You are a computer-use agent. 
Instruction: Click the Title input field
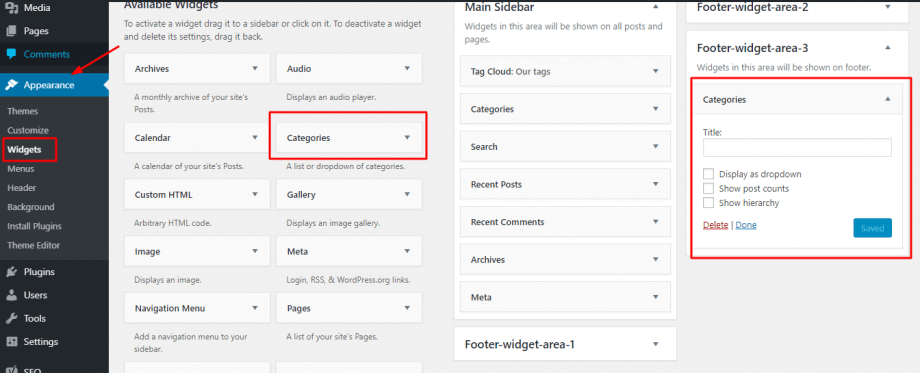click(797, 147)
